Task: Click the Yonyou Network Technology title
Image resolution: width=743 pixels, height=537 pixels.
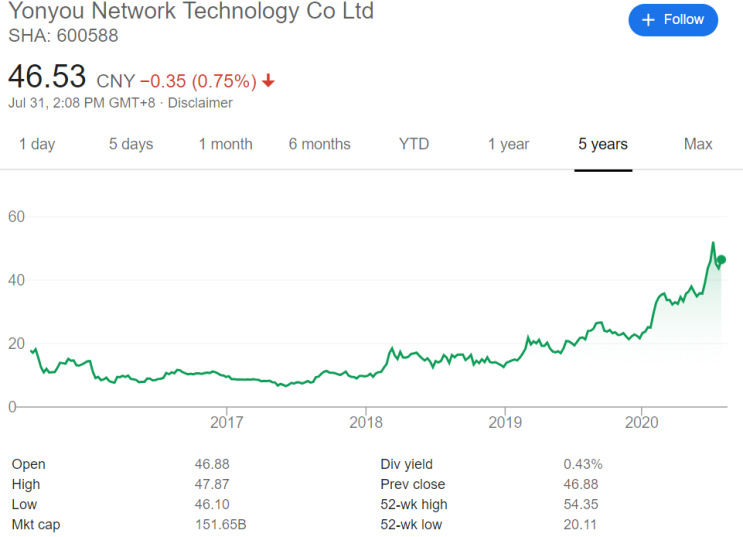Action: pos(191,12)
